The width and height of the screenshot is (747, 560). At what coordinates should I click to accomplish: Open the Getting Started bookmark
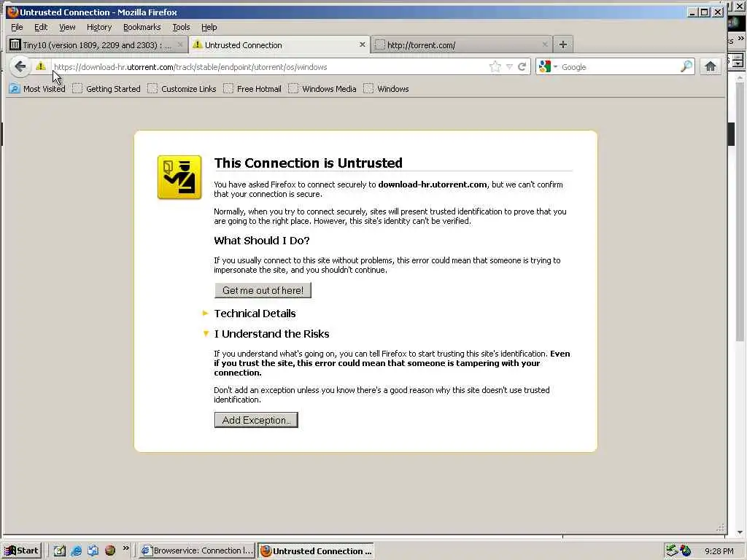107,88
